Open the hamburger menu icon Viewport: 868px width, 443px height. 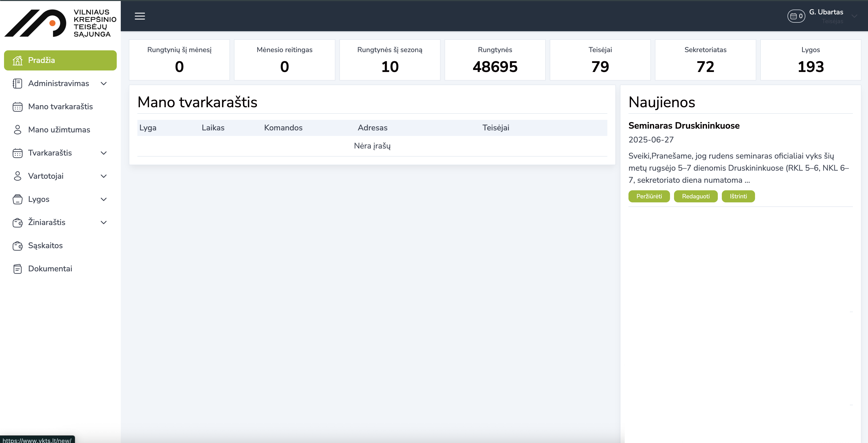140,16
